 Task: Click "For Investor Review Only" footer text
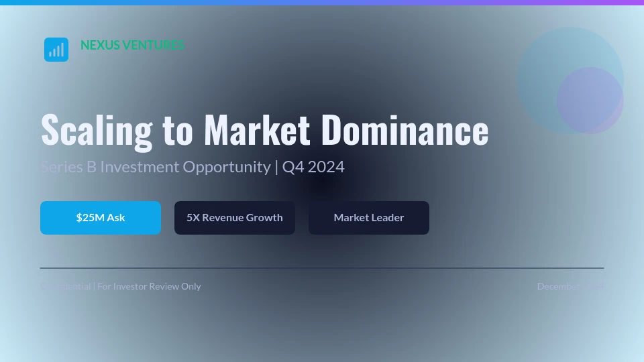149,286
